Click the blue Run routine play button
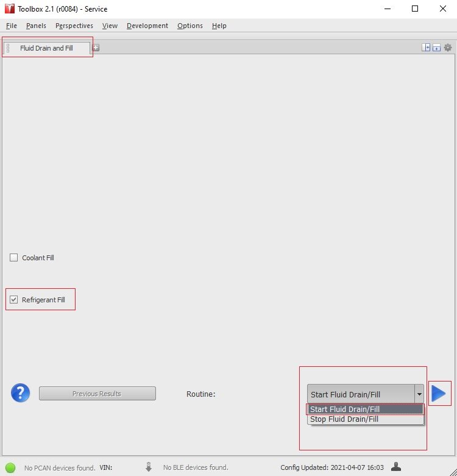The width and height of the screenshot is (457, 476). (x=439, y=394)
